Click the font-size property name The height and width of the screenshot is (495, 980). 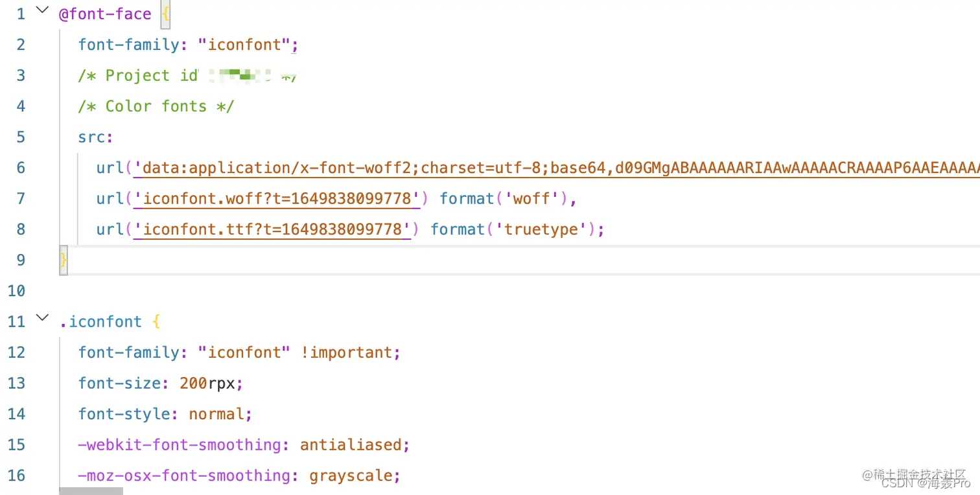coord(119,383)
